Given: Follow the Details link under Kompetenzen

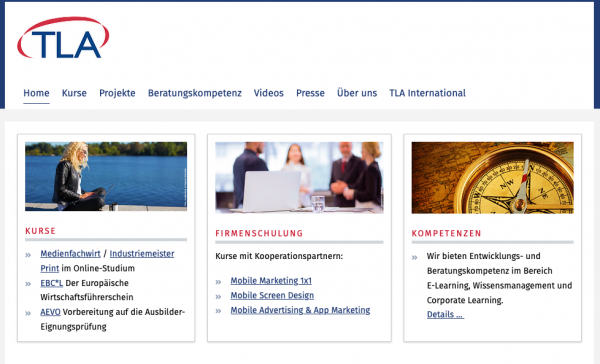Looking at the screenshot, I should (445, 315).
